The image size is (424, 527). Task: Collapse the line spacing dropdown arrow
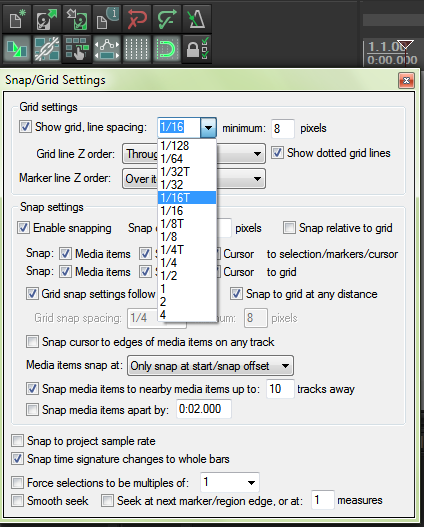tap(208, 128)
